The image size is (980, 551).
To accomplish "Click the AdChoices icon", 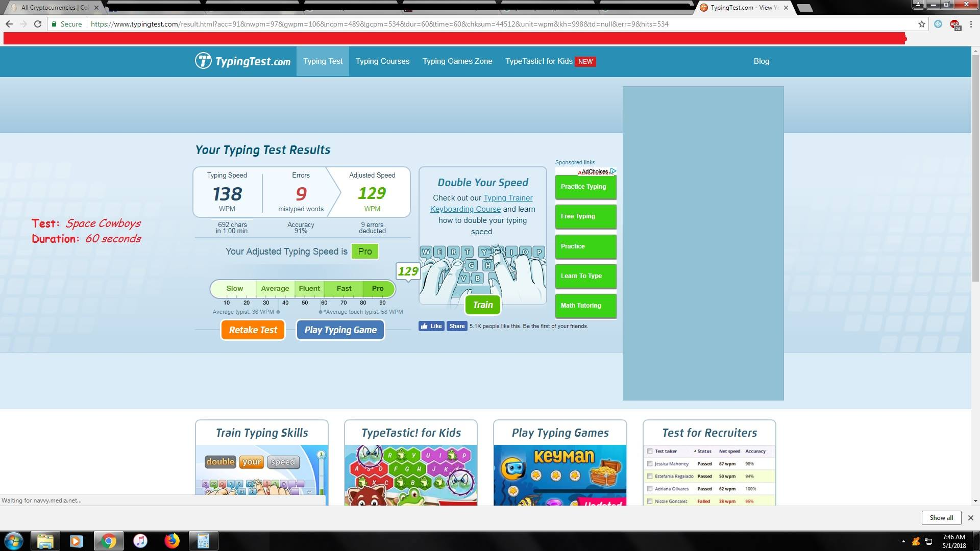I will (613, 171).
